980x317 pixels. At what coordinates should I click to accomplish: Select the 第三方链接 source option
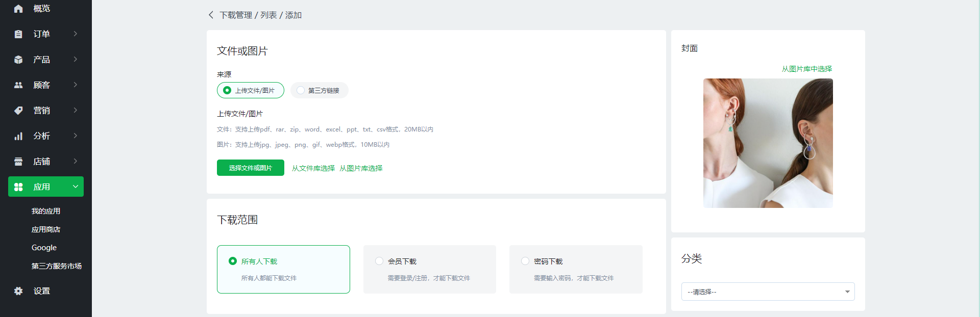click(x=320, y=90)
